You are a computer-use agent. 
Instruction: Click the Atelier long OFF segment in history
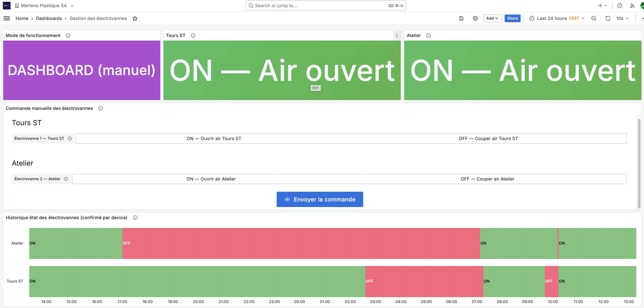coord(301,243)
